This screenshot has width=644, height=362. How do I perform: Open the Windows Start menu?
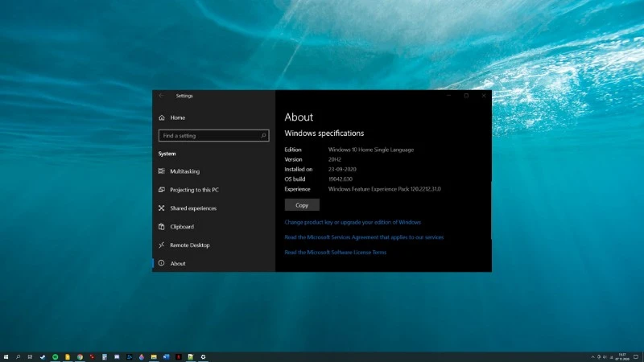[6, 357]
